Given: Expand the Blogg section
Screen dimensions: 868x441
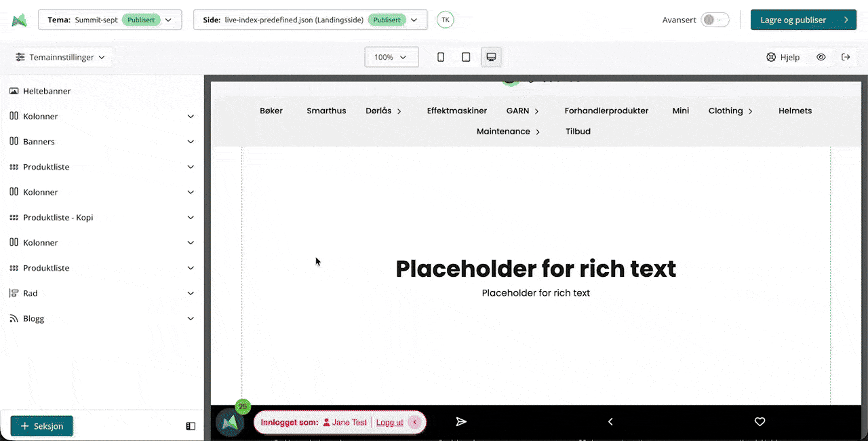Looking at the screenshot, I should point(191,319).
